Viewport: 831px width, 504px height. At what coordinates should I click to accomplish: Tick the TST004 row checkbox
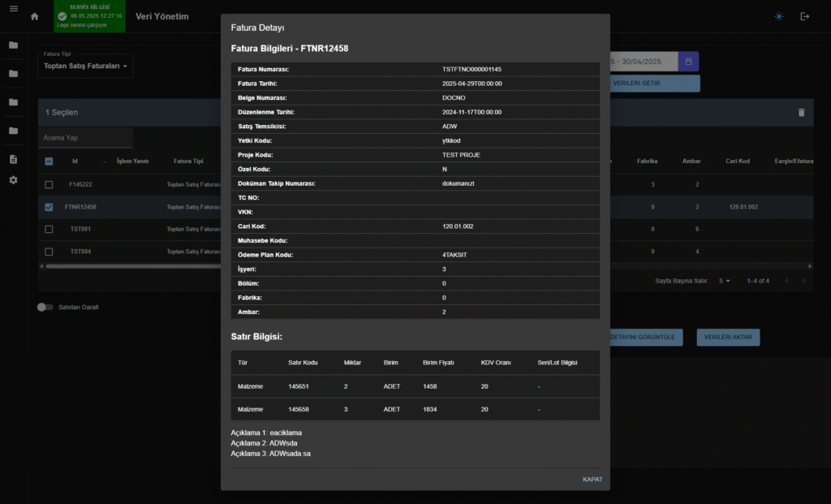[x=49, y=252]
